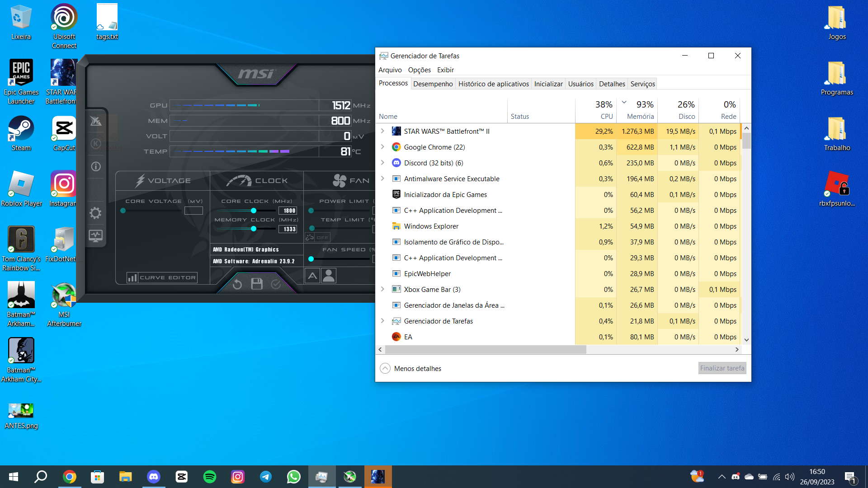Expand the Google Chrome (22) process group
The height and width of the screenshot is (488, 868).
click(382, 147)
